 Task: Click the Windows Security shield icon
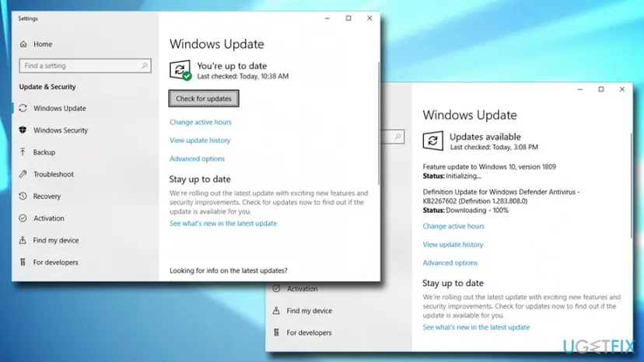pos(23,130)
